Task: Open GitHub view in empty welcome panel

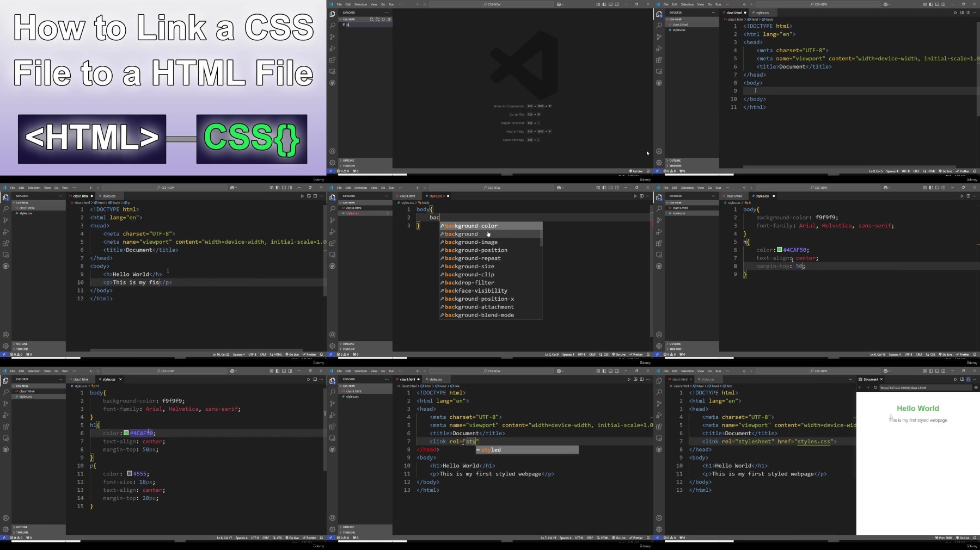Action: tap(332, 83)
